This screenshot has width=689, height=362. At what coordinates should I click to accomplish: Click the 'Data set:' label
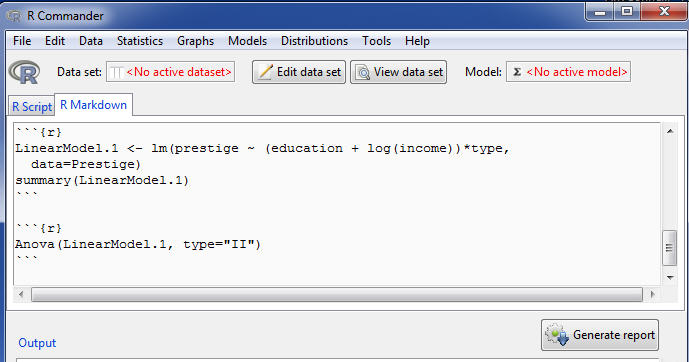(80, 72)
